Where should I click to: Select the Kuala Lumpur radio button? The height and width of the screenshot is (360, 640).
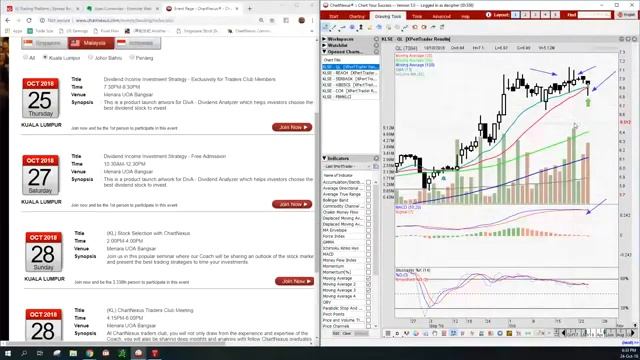tap(45, 58)
